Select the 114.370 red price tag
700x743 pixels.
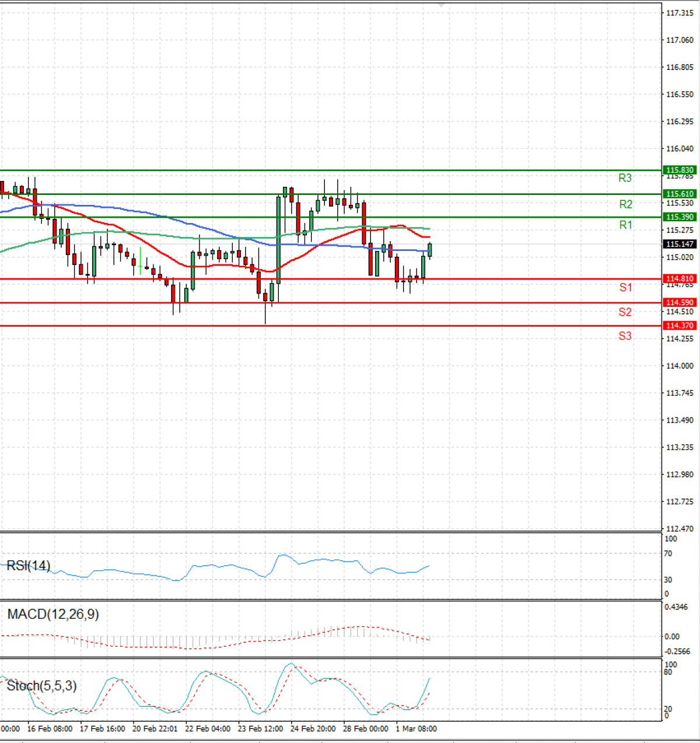680,326
